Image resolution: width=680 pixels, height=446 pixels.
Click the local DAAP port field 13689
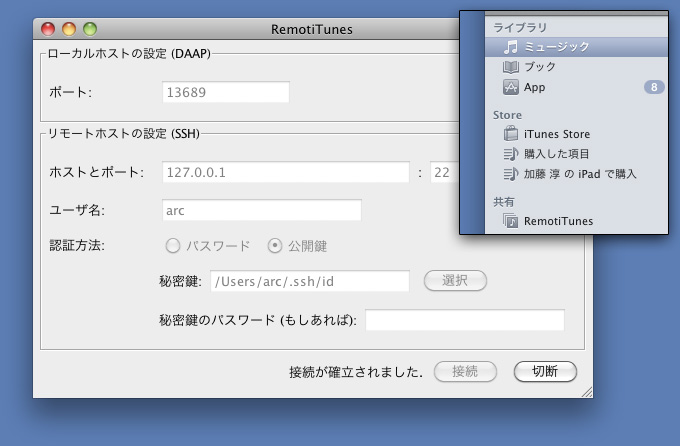coord(225,93)
